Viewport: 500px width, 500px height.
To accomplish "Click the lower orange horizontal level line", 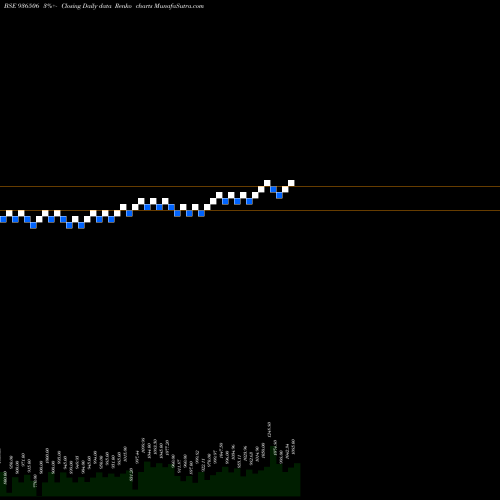I will coord(250,210).
